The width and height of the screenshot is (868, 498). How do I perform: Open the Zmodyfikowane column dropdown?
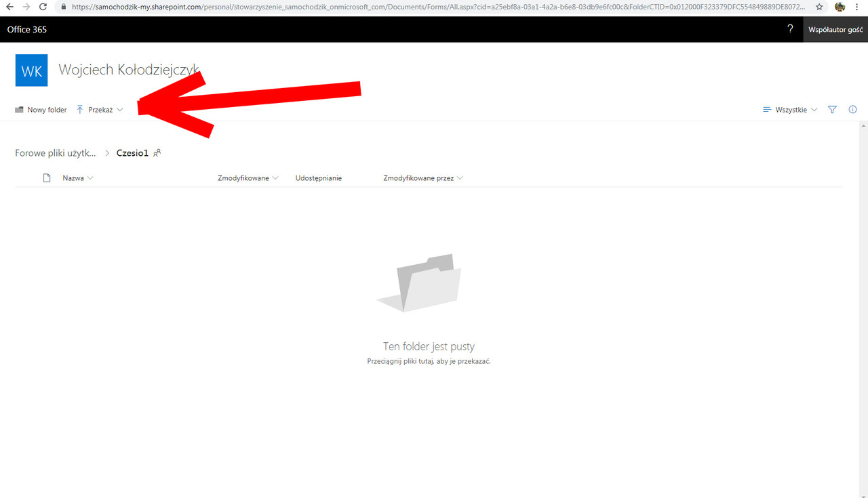pos(276,178)
